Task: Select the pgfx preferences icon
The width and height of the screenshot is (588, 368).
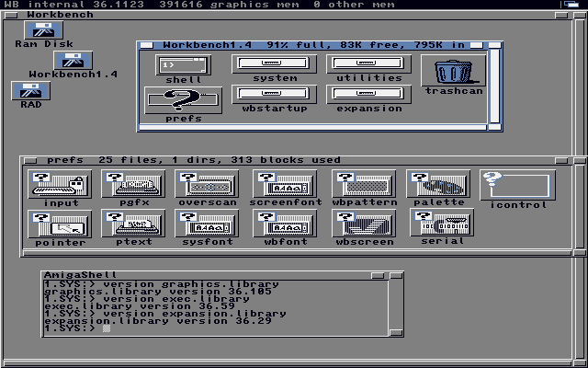Action: click(133, 184)
